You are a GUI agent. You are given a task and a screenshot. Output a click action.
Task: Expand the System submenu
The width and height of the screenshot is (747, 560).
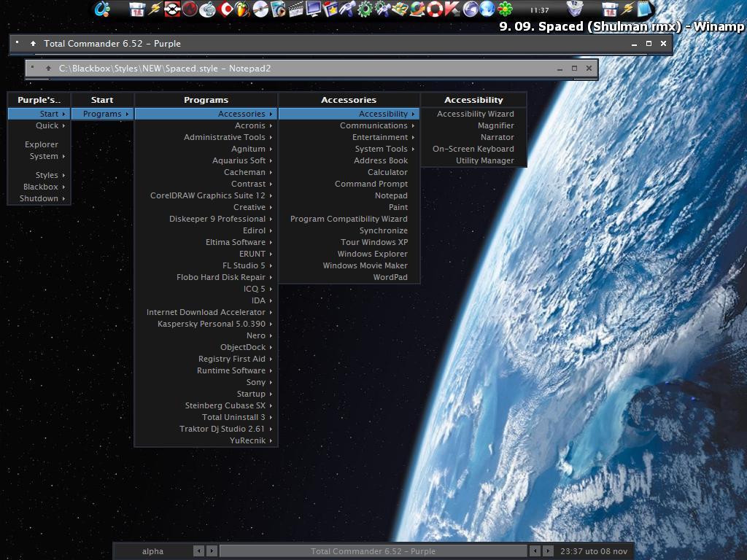coord(39,156)
